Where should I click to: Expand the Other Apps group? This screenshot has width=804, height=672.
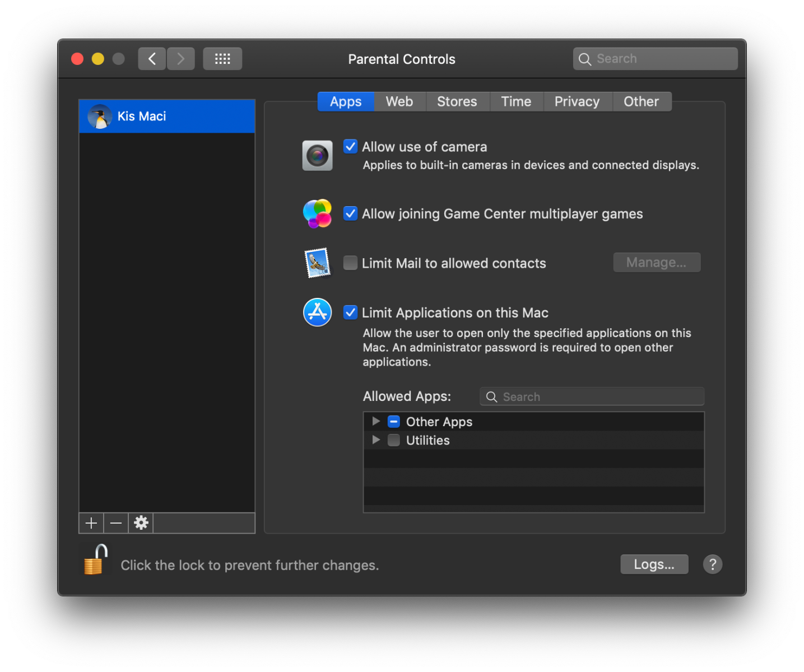376,421
